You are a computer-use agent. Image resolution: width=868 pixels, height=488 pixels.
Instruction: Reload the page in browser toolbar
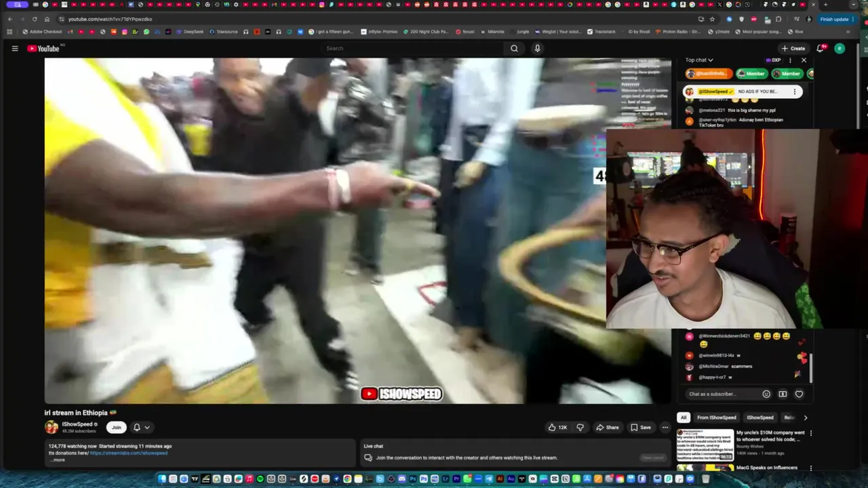[35, 19]
